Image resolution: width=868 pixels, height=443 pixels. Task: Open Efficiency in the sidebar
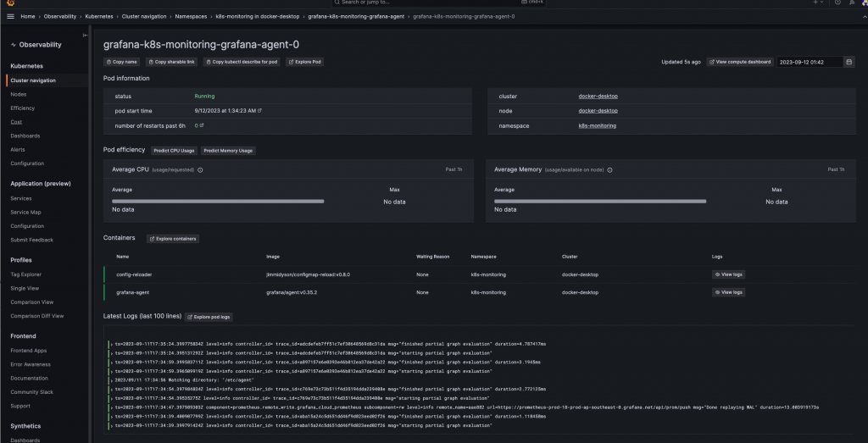click(x=23, y=108)
